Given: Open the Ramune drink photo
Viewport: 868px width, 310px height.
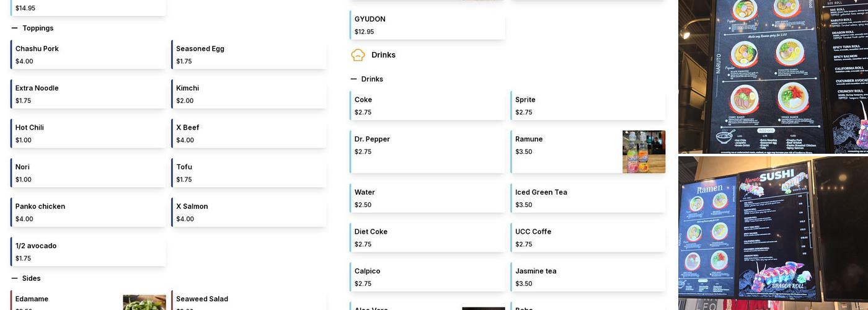Looking at the screenshot, I should [644, 152].
